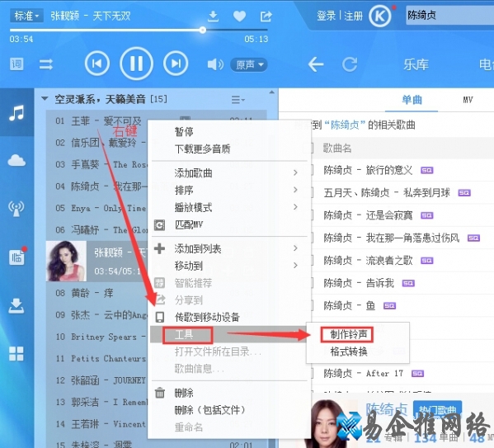Expand the 排序 submenu arrow
494x448 pixels.
pyautogui.click(x=295, y=190)
